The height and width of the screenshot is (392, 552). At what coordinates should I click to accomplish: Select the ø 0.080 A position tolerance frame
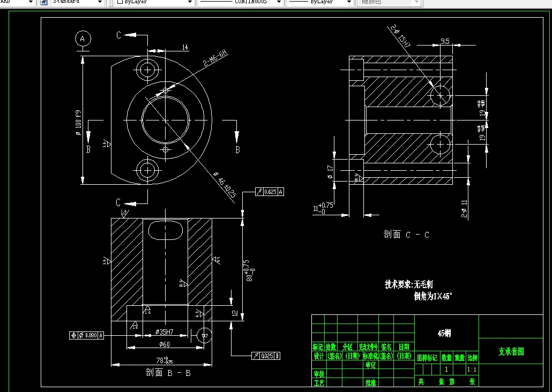pos(87,335)
